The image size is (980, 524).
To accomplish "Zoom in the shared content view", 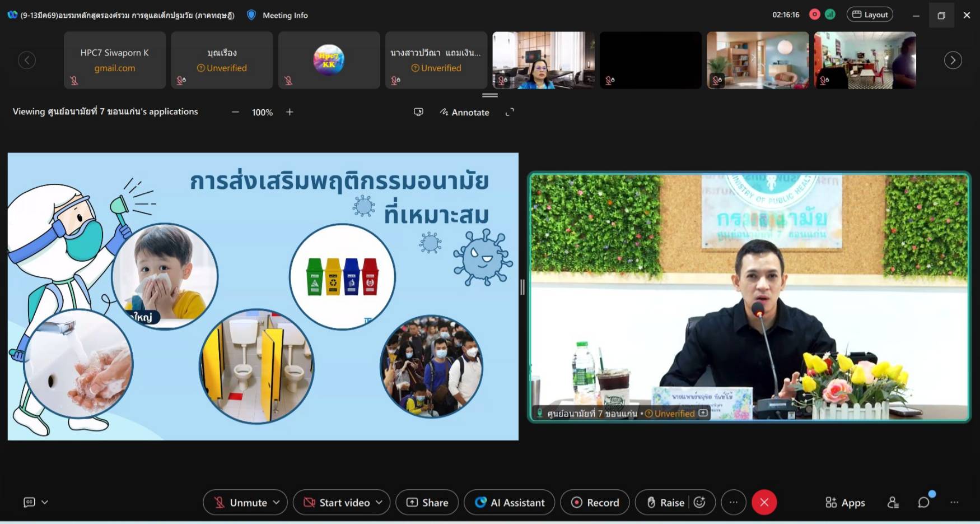I will pyautogui.click(x=290, y=112).
